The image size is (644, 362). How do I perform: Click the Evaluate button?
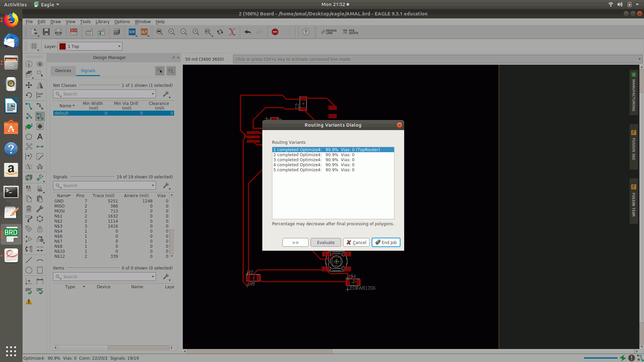pos(325,242)
